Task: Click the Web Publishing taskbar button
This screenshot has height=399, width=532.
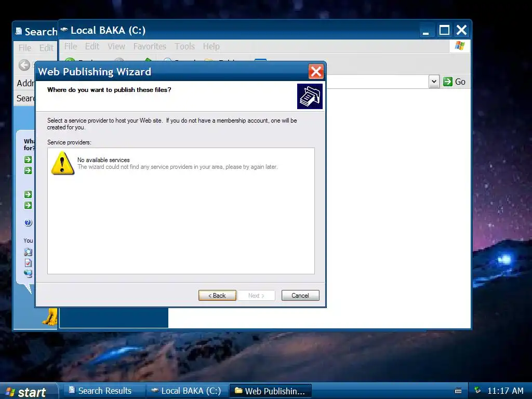Action: tap(270, 391)
